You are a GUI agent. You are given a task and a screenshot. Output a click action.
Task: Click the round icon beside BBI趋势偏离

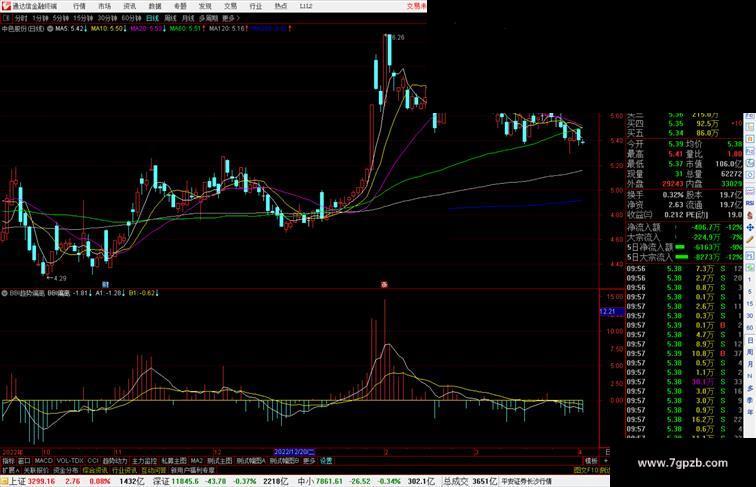pos(4,293)
